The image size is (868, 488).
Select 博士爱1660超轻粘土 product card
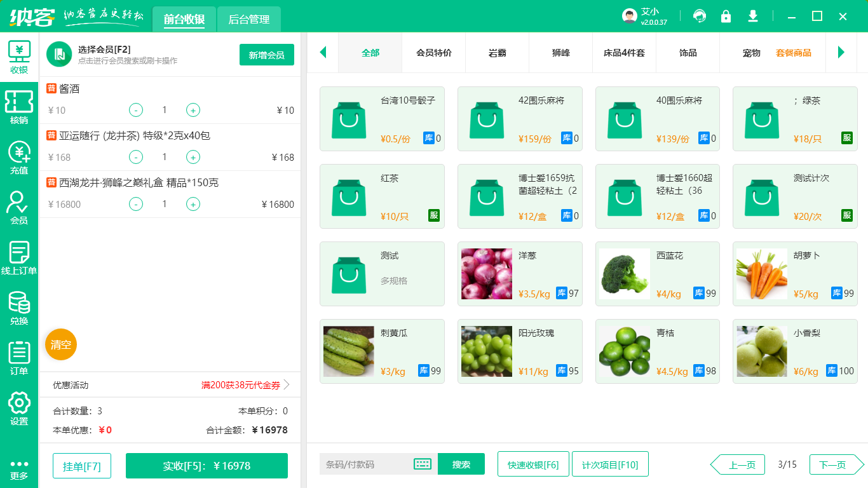click(658, 196)
